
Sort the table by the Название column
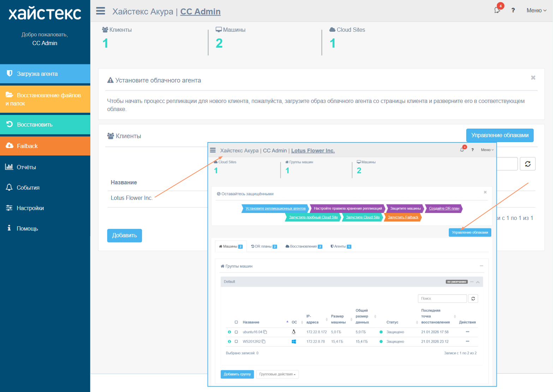click(x=124, y=182)
